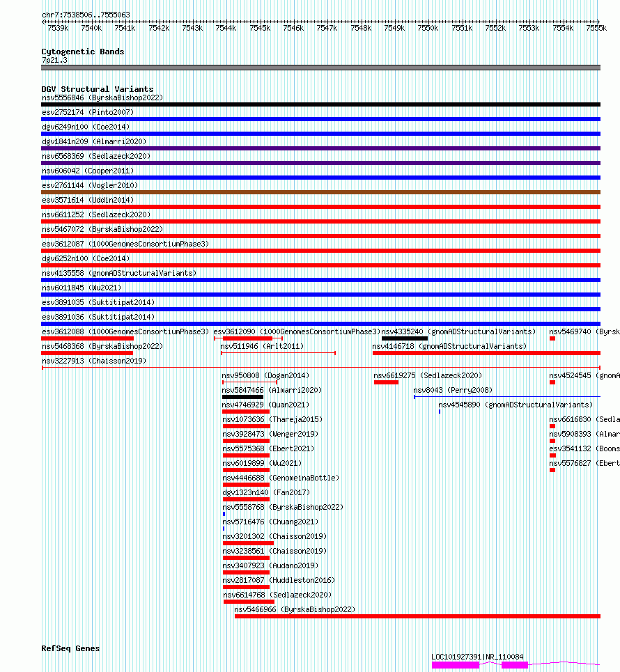Open nsv5468368 (ByrskaBishop2022) variant
Image resolution: width=620 pixels, height=672 pixels.
pyautogui.click(x=87, y=353)
